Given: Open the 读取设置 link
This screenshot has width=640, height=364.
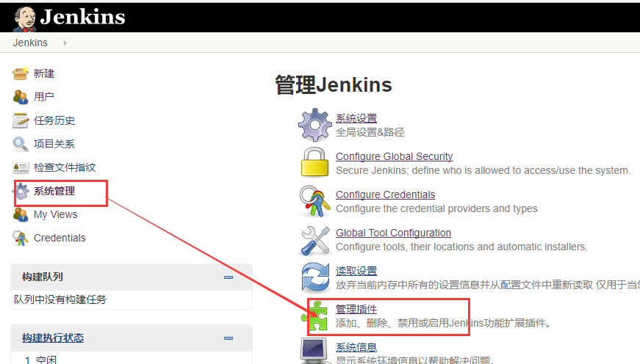Looking at the screenshot, I should click(356, 271).
